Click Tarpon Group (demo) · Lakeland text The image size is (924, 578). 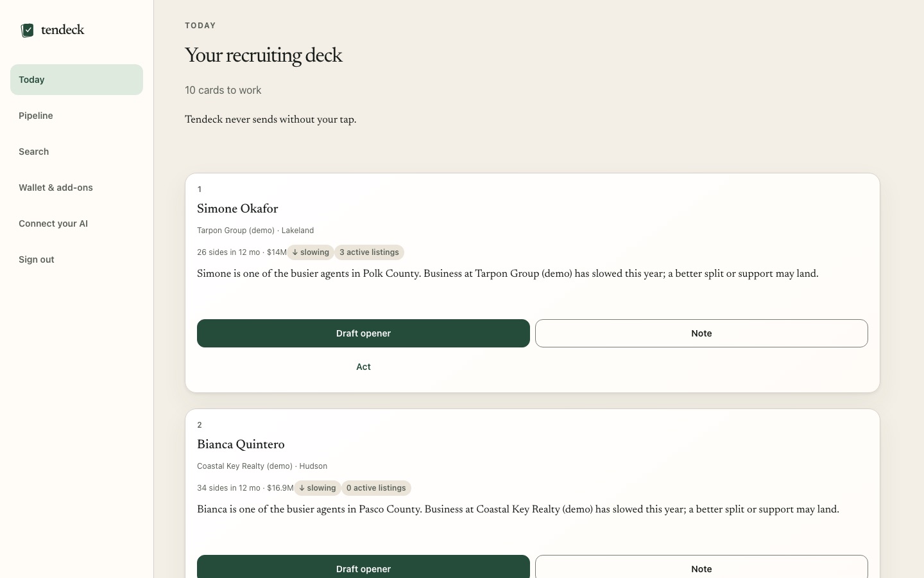pos(255,231)
